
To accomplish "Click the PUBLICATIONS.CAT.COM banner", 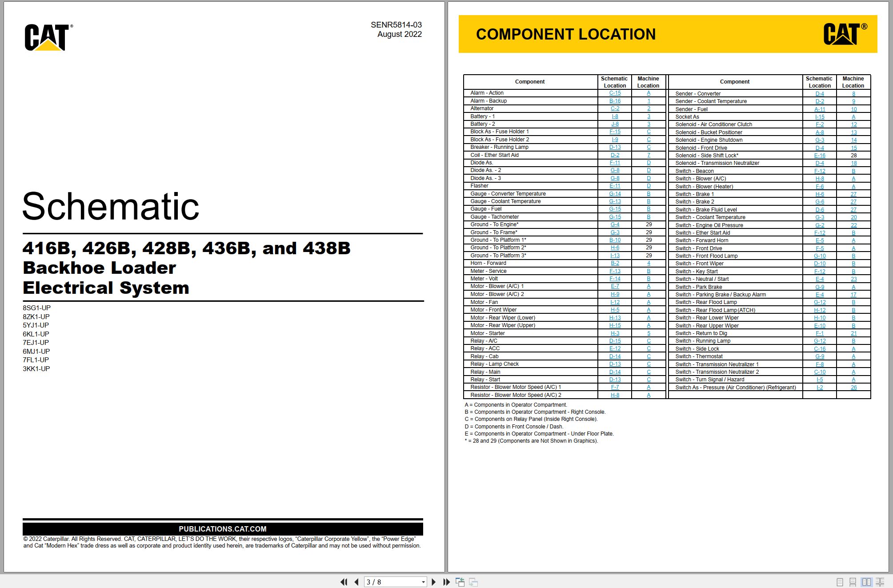I will pos(223,529).
